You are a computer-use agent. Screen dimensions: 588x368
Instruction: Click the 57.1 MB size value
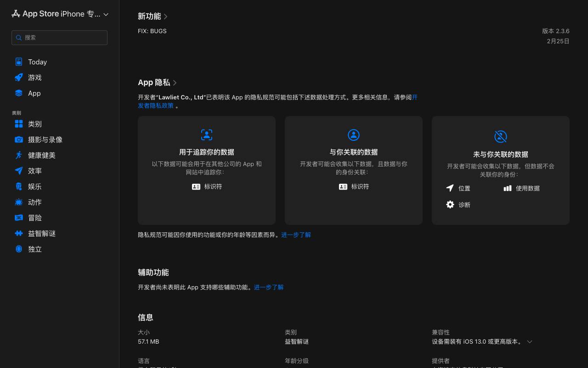[148, 342]
